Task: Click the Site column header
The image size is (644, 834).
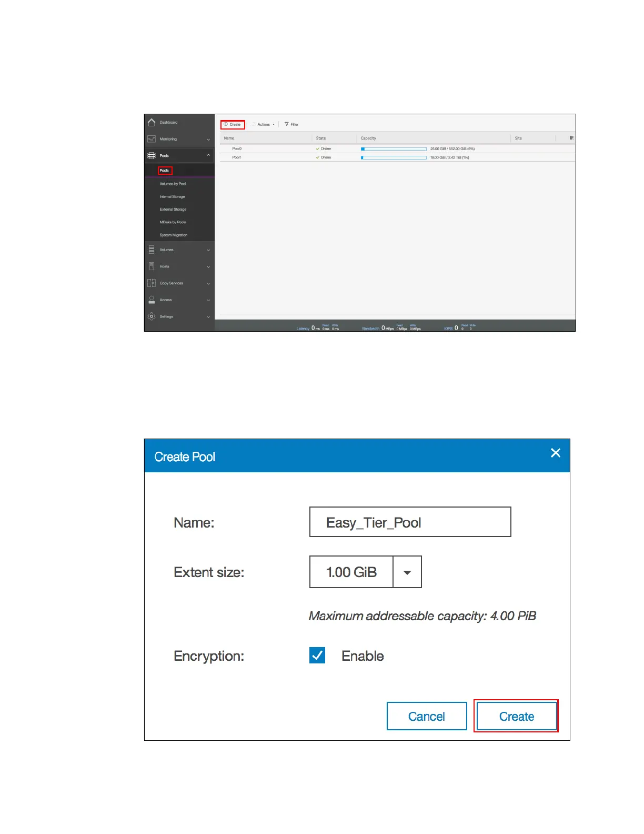Action: [x=518, y=138]
